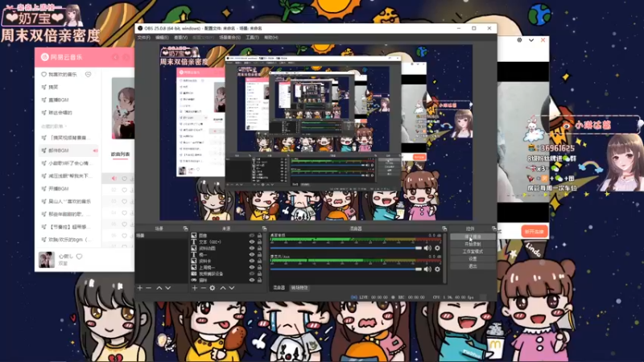The image size is (644, 362).
Task: Toggle the lock on the 榜一 source
Action: (259, 254)
